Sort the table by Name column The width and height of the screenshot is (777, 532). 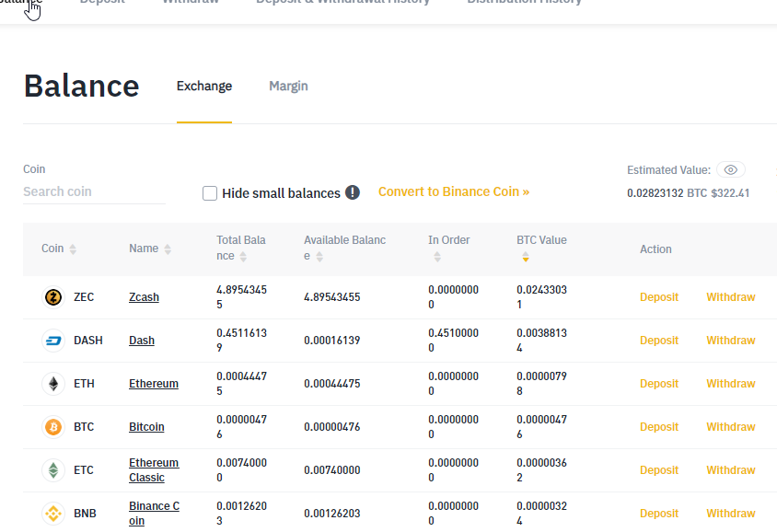(x=168, y=249)
